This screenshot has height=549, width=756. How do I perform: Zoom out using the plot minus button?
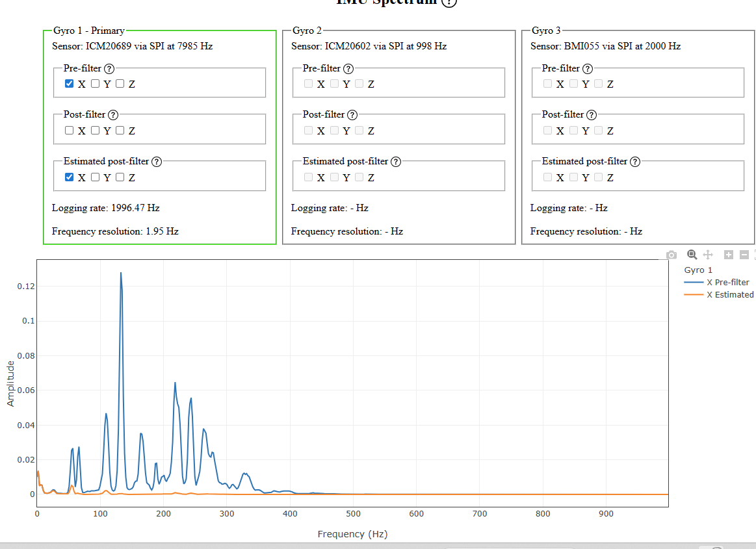[744, 255]
